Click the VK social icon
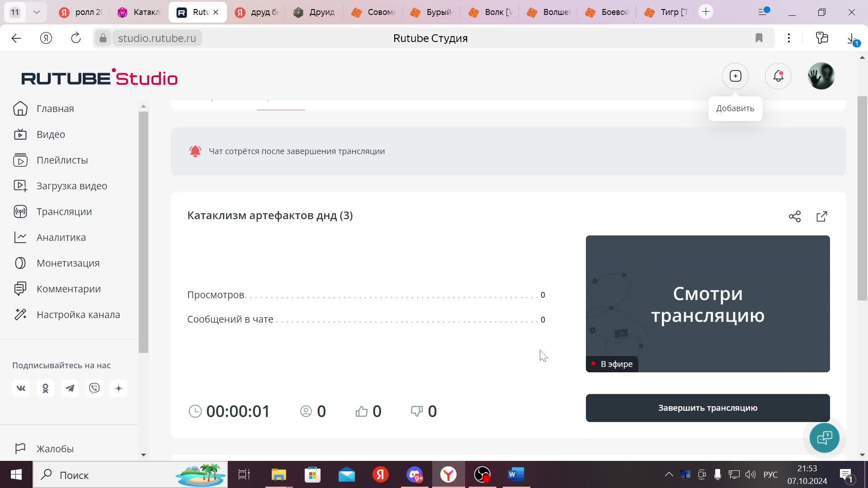This screenshot has height=488, width=868. [x=21, y=388]
